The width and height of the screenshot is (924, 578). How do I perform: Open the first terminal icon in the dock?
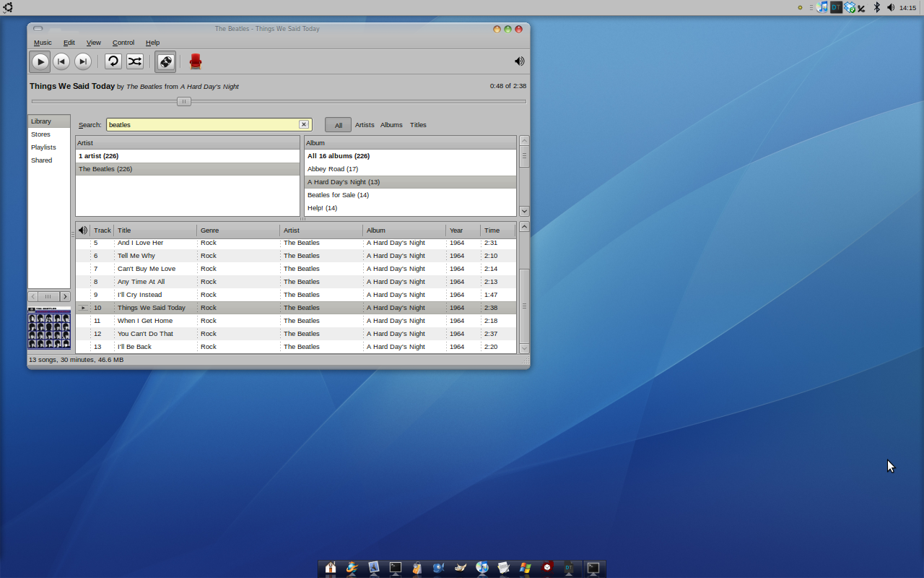pos(396,568)
